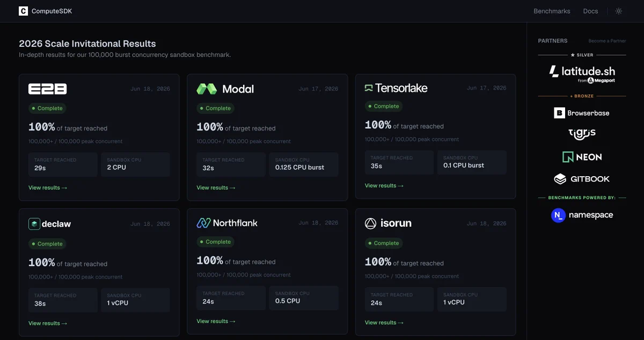Click the 0.1 CPU burst value

tap(464, 165)
